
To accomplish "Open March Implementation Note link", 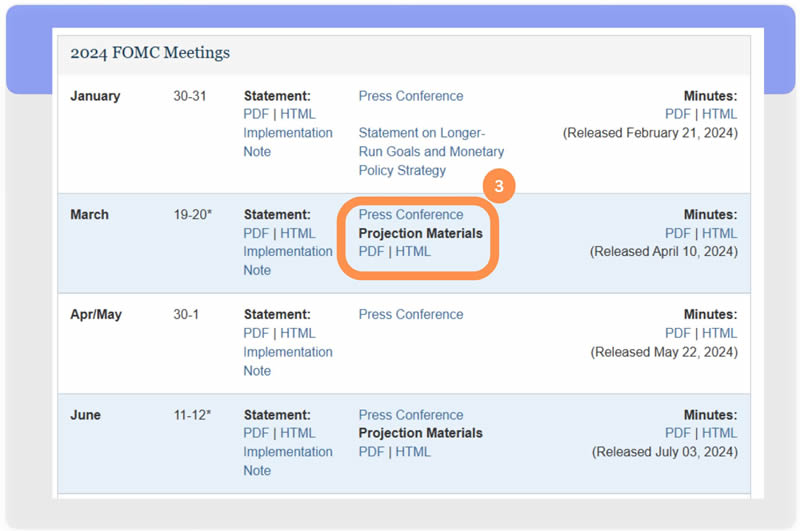I will point(287,261).
